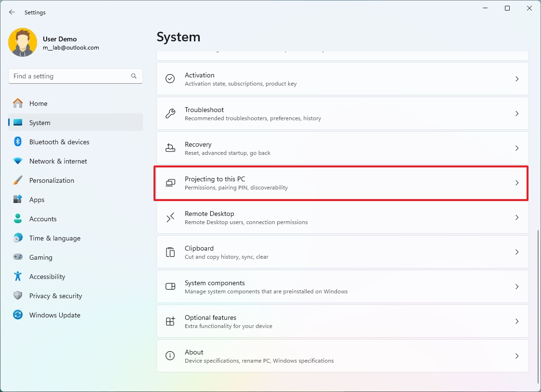541x392 pixels.
Task: Open Recovery via its right chevron
Action: pos(517,148)
